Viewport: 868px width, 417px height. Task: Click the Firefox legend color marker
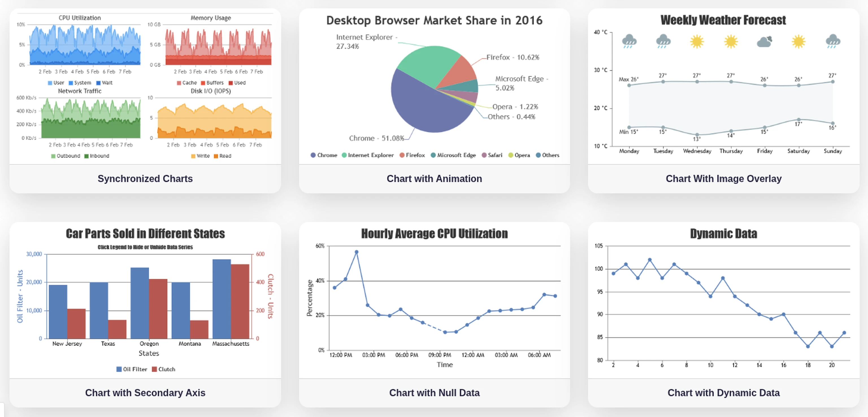[x=402, y=155]
